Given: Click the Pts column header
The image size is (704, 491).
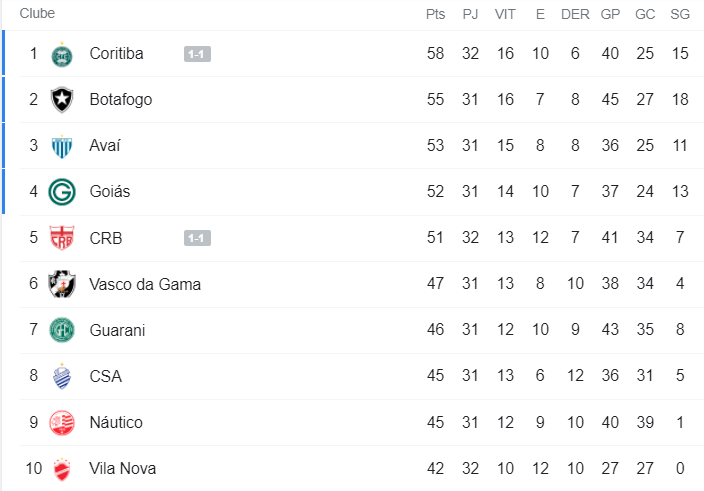Looking at the screenshot, I should tap(435, 14).
